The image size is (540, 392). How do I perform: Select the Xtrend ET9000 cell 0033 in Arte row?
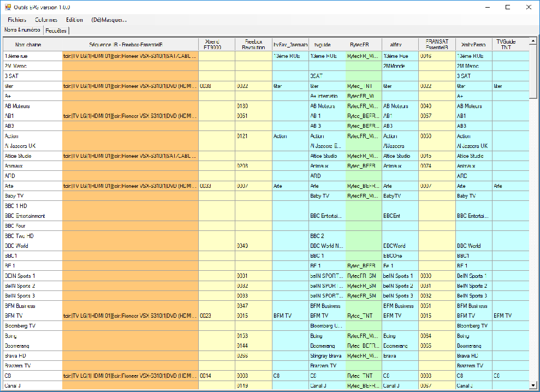217,186
